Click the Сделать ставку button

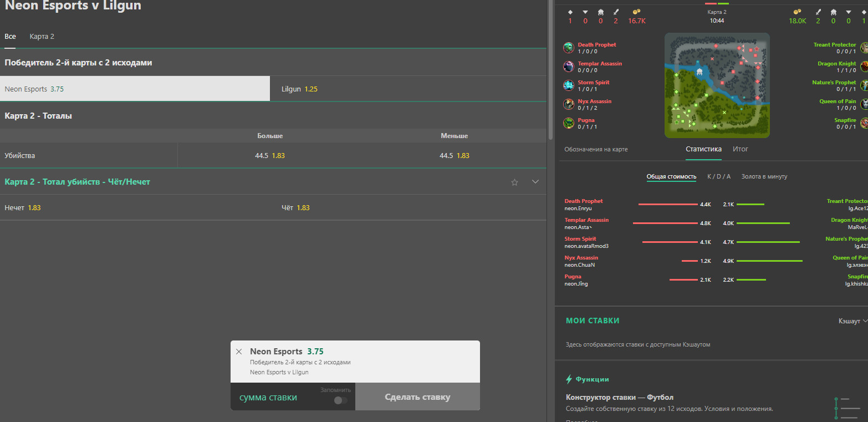tap(417, 397)
